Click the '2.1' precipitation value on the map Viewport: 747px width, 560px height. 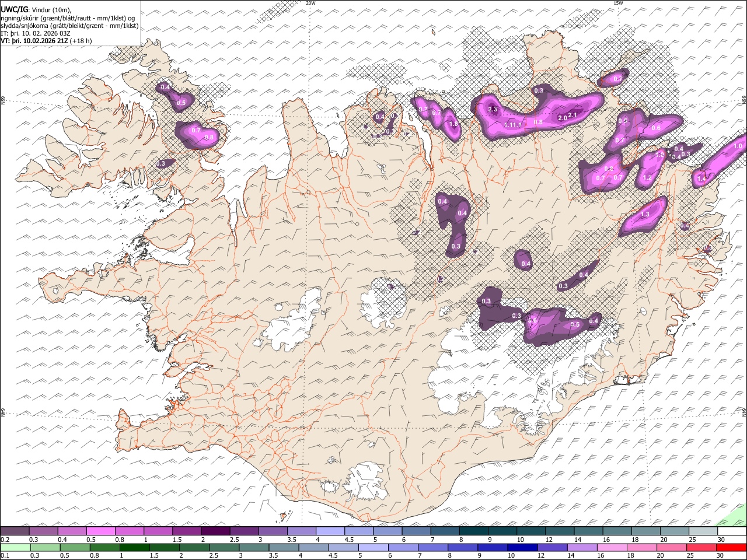coord(573,115)
